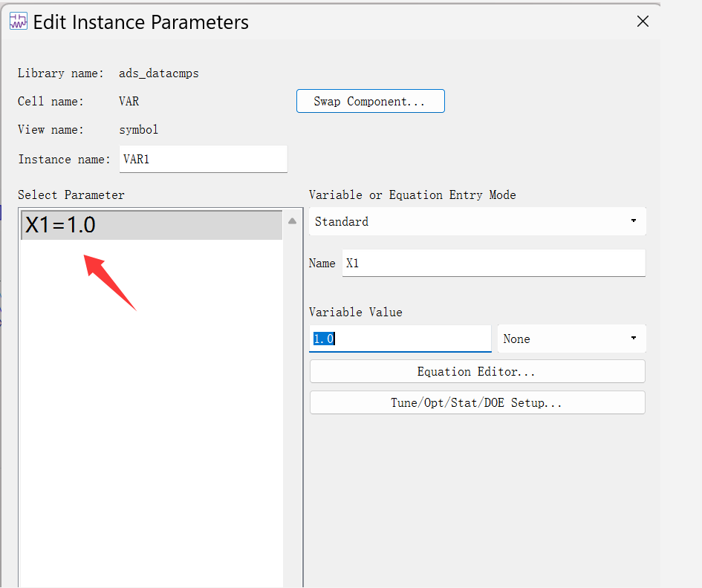This screenshot has width=702, height=588.
Task: Expand the None units dropdown
Action: [x=571, y=339]
